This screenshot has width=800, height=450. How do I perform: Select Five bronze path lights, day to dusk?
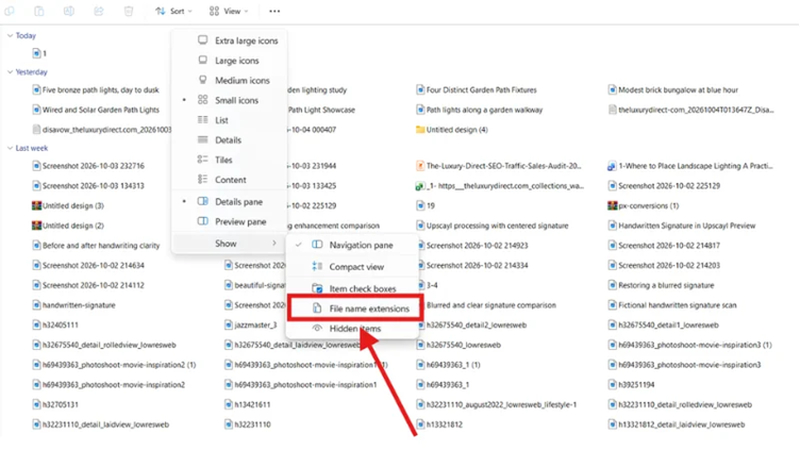95,90
